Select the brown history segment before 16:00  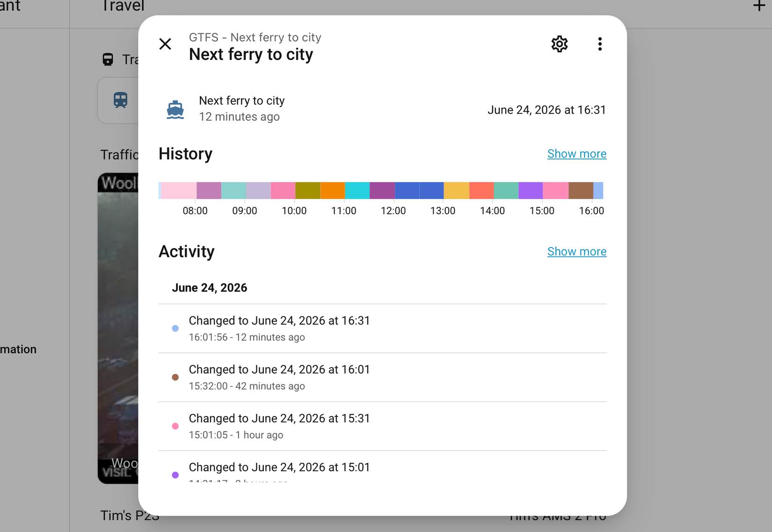581,190
